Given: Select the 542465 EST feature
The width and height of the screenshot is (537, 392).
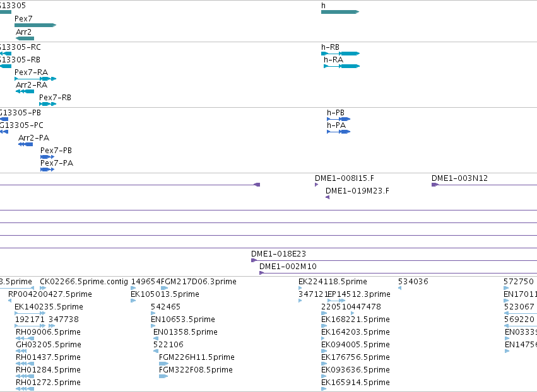Looking at the screenshot, I should click(153, 313).
